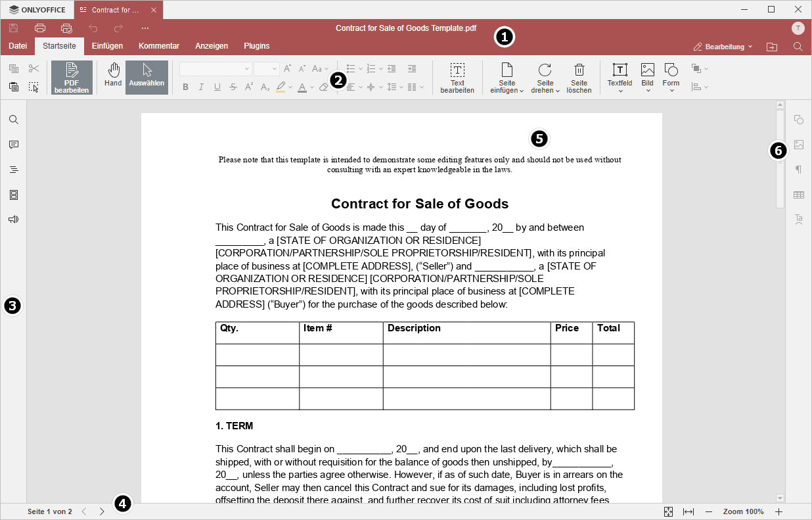Open image settings in the right sidebar
Screen dimensions: 812x520
pos(799,145)
